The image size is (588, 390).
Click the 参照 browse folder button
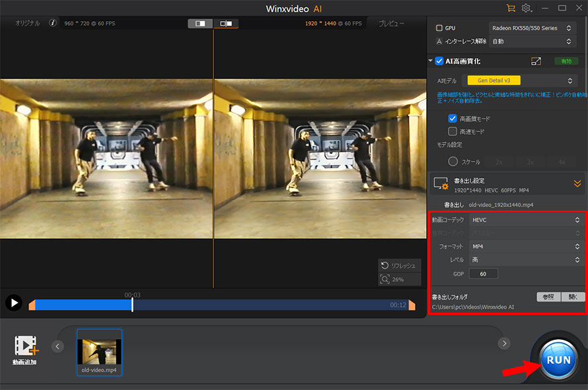[548, 297]
